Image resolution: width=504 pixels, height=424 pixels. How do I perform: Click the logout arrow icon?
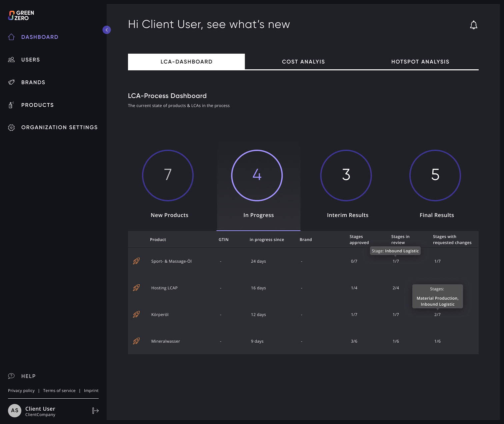tap(95, 411)
